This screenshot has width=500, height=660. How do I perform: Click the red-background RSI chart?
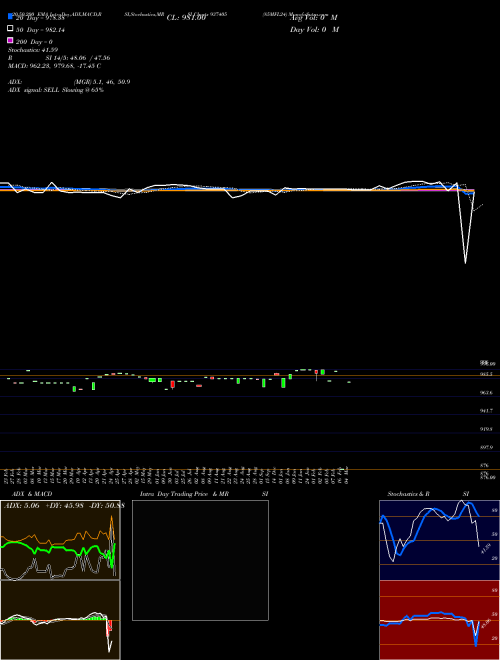coord(439,620)
